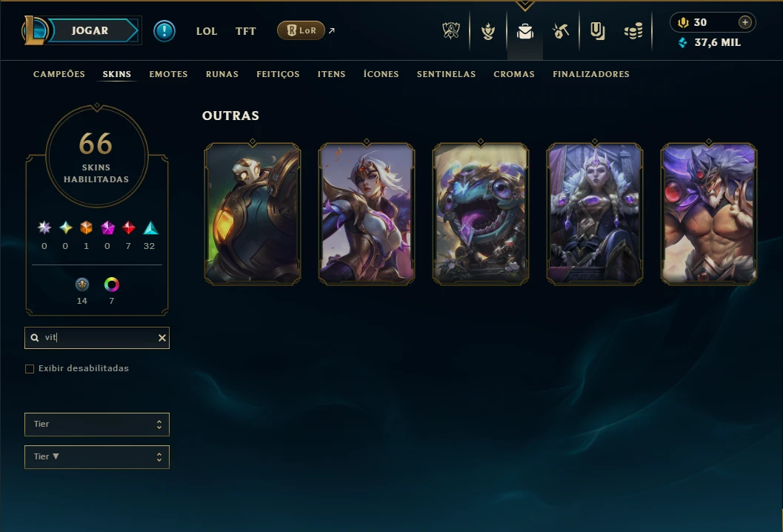Image resolution: width=783 pixels, height=532 pixels.
Task: Click the blue alert notification icon
Action: [x=164, y=31]
